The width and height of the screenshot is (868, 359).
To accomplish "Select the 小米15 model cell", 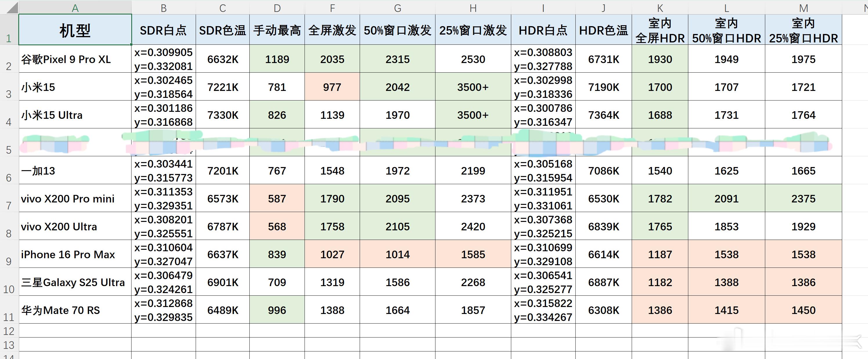I will 75,87.
